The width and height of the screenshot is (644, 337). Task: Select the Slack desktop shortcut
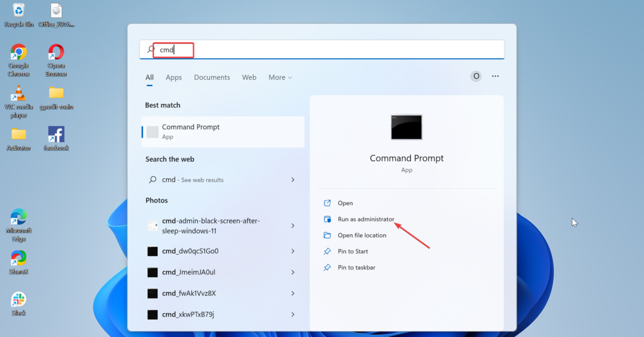(x=19, y=304)
